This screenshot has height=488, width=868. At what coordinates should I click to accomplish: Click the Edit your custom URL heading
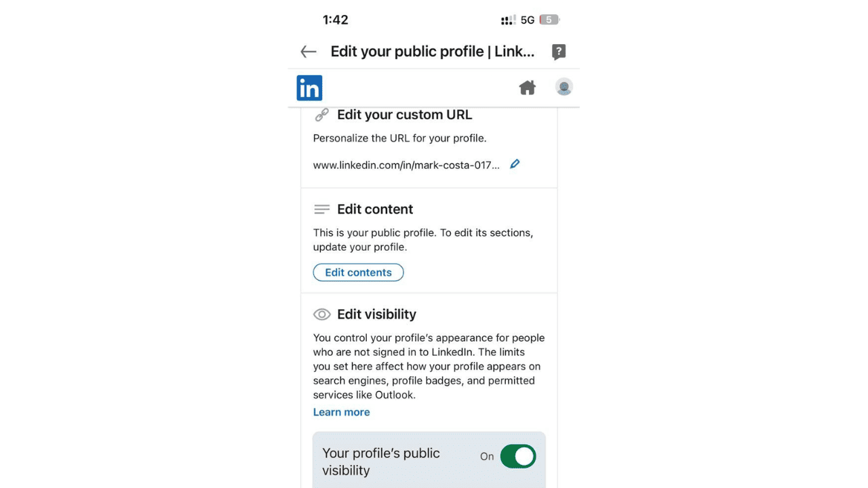(404, 115)
